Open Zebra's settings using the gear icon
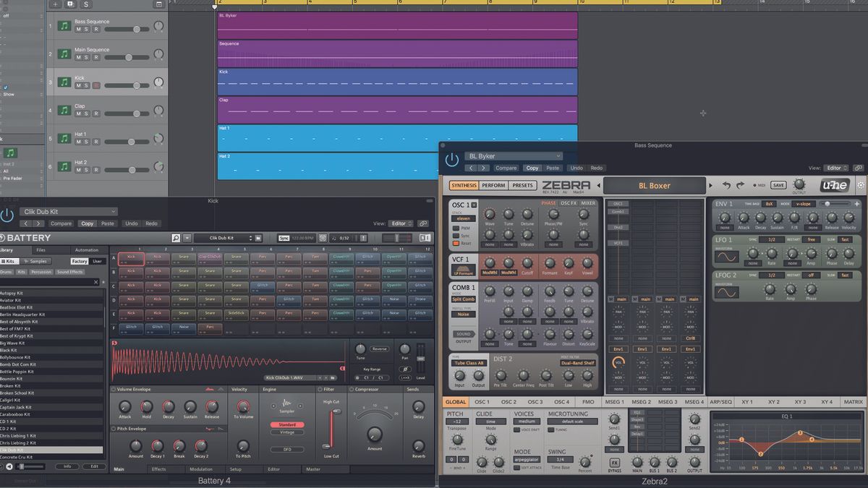The height and width of the screenshot is (488, 868). (x=860, y=186)
